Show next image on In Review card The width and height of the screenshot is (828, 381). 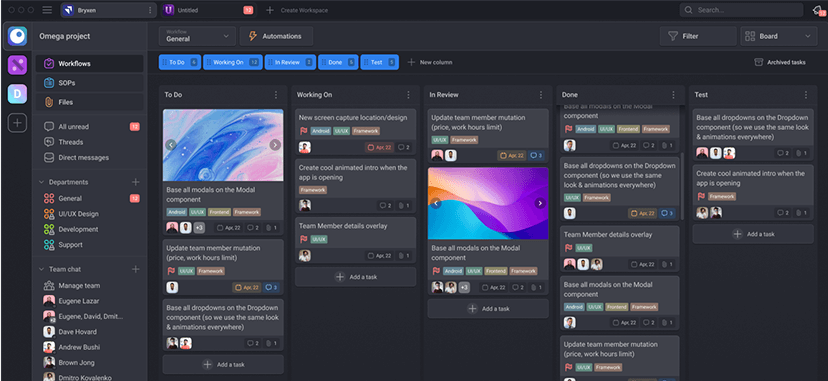click(540, 203)
